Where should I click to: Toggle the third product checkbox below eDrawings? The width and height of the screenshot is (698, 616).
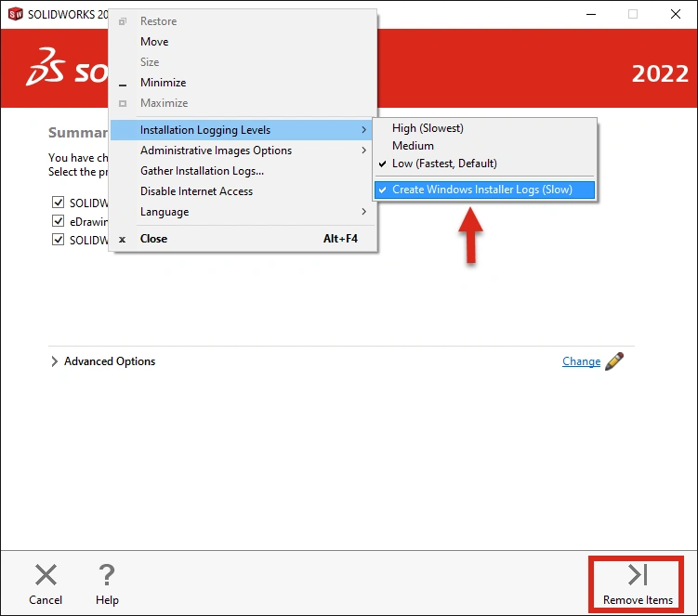58,240
